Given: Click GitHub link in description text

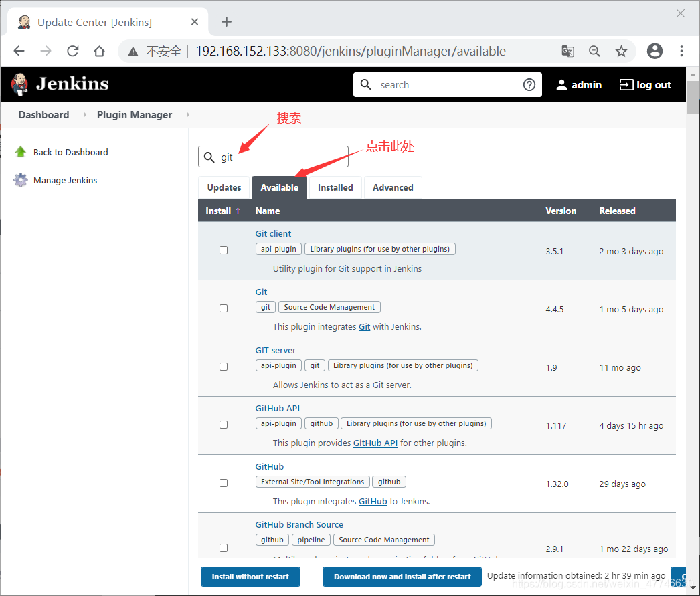Looking at the screenshot, I should 373,502.
